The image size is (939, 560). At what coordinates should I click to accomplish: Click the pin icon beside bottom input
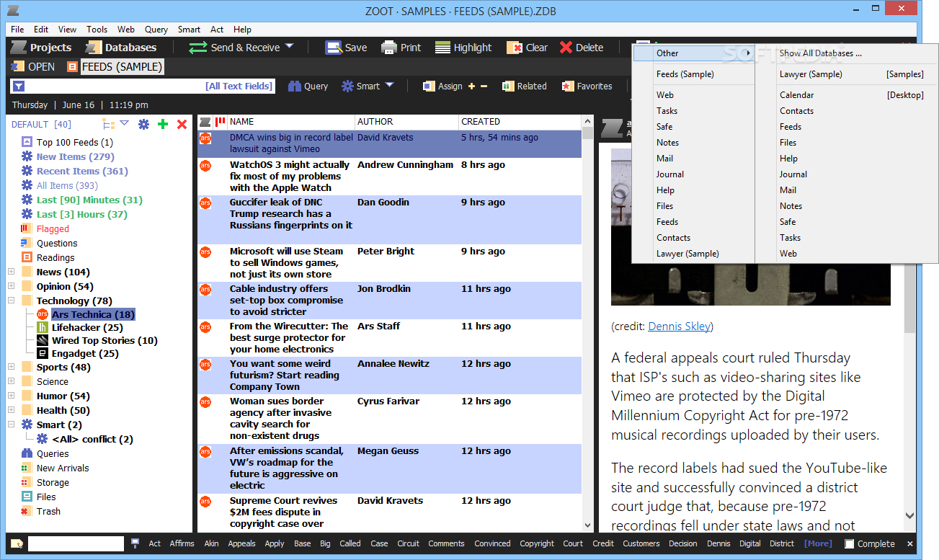pyautogui.click(x=135, y=543)
